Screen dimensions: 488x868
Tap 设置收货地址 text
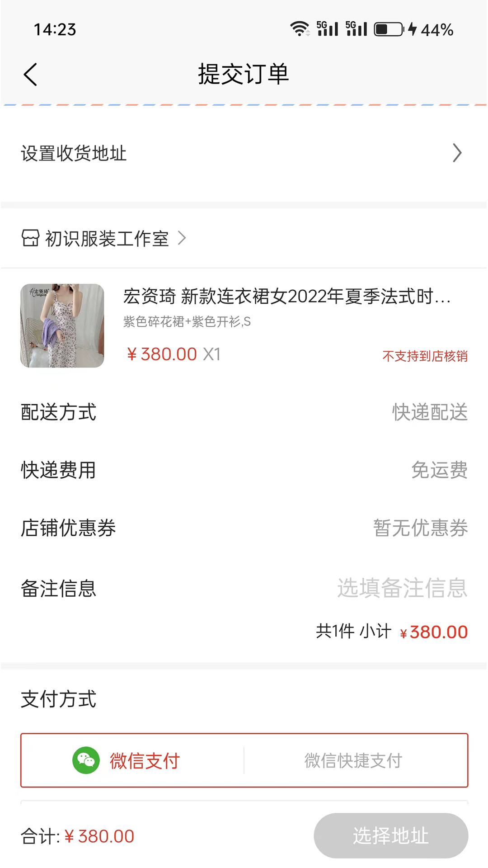(74, 153)
